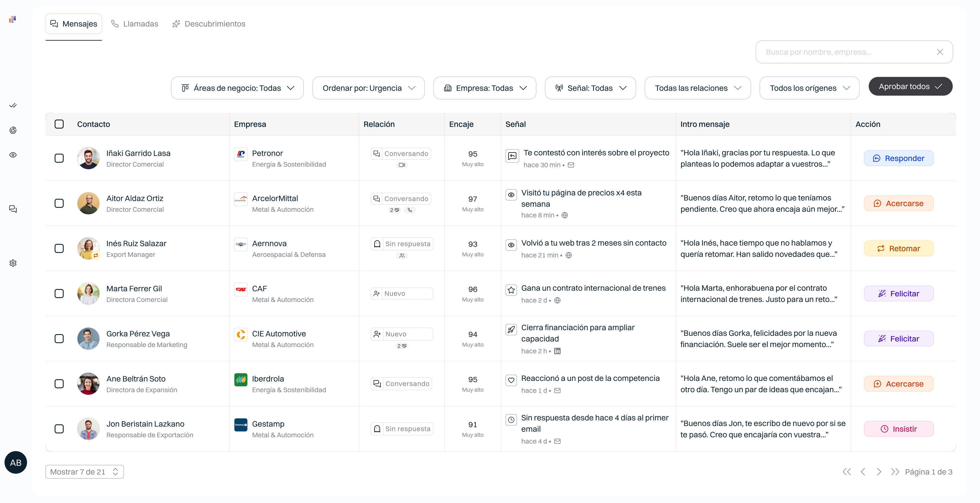
Task: Toggle the select-all checkbox in header
Action: tap(59, 124)
